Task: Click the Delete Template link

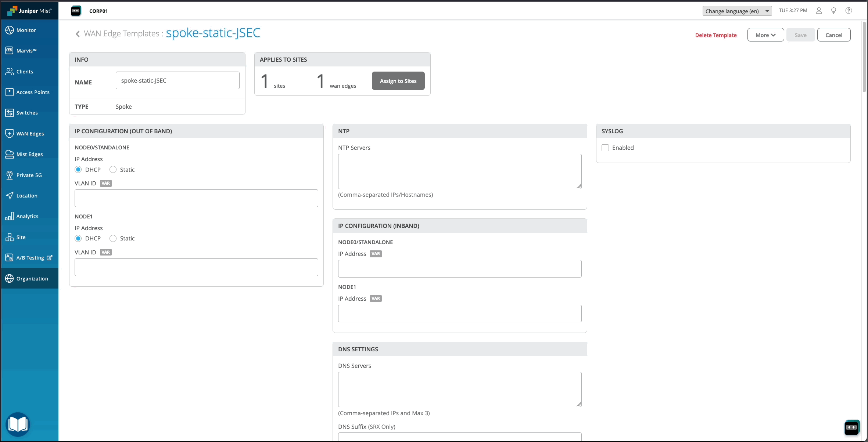Action: point(715,35)
